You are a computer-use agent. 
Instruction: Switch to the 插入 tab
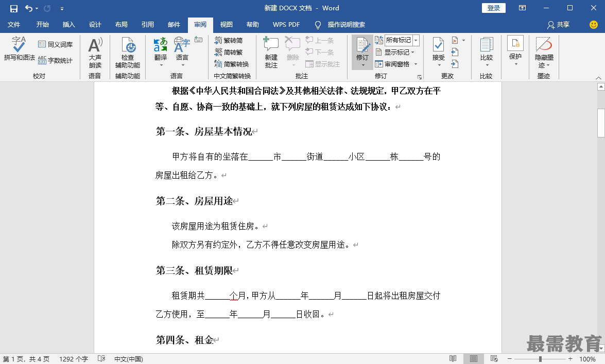pos(68,25)
